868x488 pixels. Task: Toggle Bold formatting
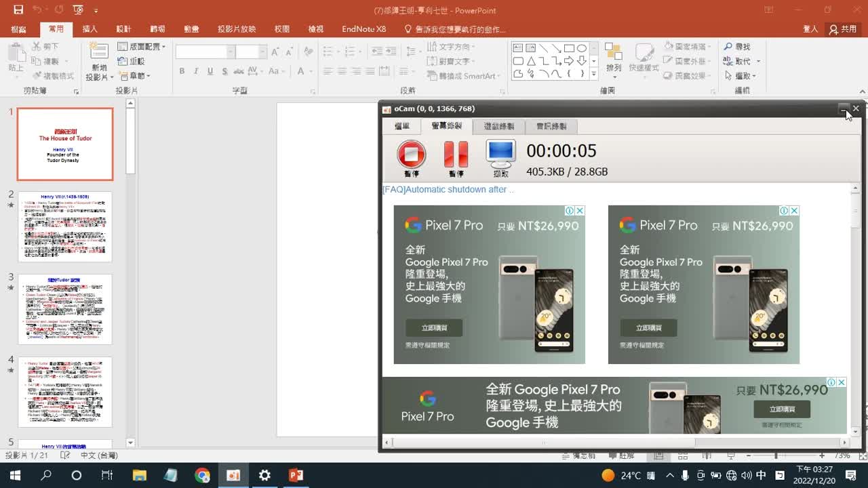pos(182,71)
